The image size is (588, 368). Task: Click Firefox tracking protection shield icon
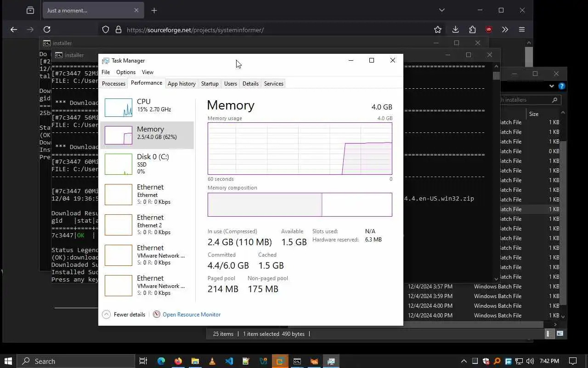pyautogui.click(x=106, y=29)
